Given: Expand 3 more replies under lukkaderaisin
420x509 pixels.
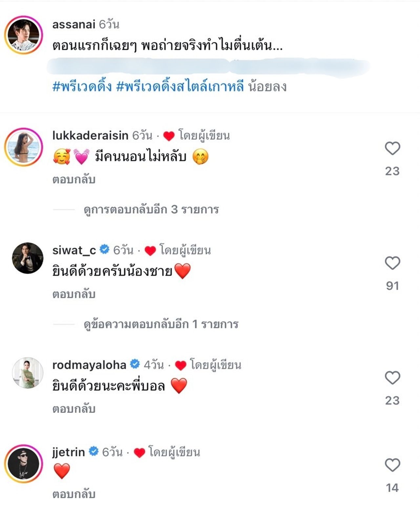Looking at the screenshot, I should pos(151,209).
